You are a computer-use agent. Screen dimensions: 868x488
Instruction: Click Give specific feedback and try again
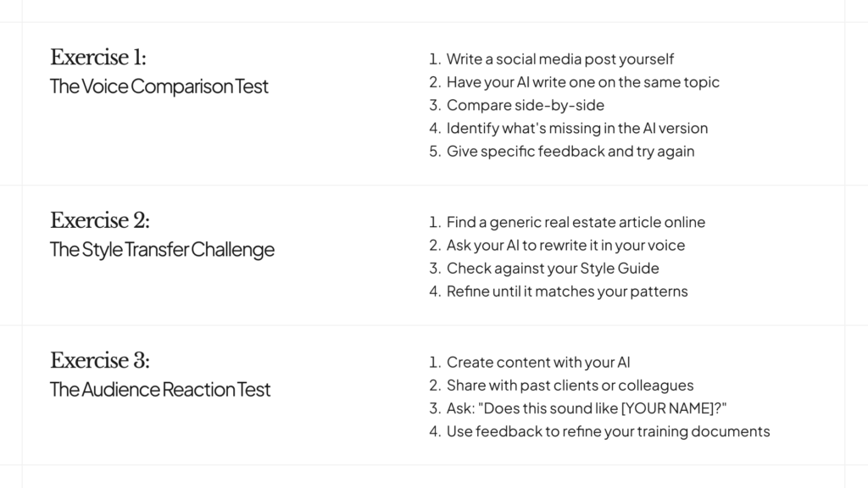pos(570,152)
